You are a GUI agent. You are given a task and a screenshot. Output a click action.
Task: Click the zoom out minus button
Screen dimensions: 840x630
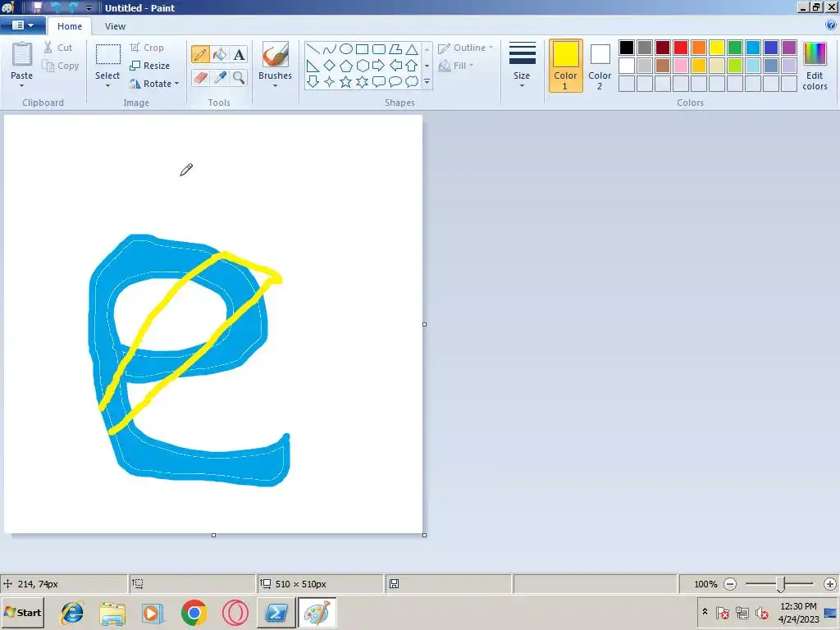click(729, 584)
